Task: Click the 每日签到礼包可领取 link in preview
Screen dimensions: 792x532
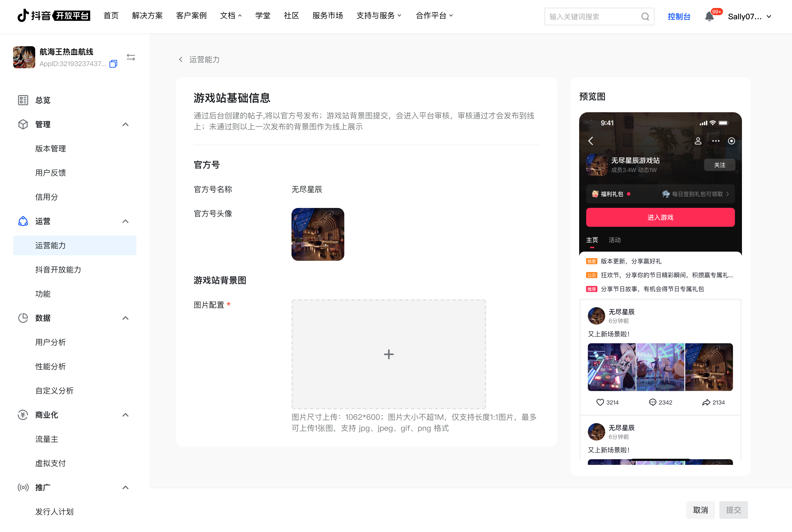Action: pyautogui.click(x=696, y=194)
